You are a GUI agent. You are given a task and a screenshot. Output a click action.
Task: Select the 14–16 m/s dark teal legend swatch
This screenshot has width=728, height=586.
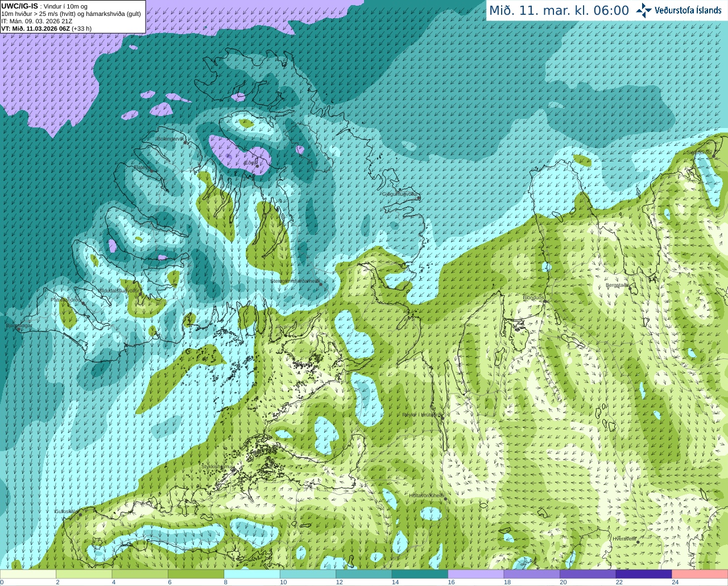(420, 574)
